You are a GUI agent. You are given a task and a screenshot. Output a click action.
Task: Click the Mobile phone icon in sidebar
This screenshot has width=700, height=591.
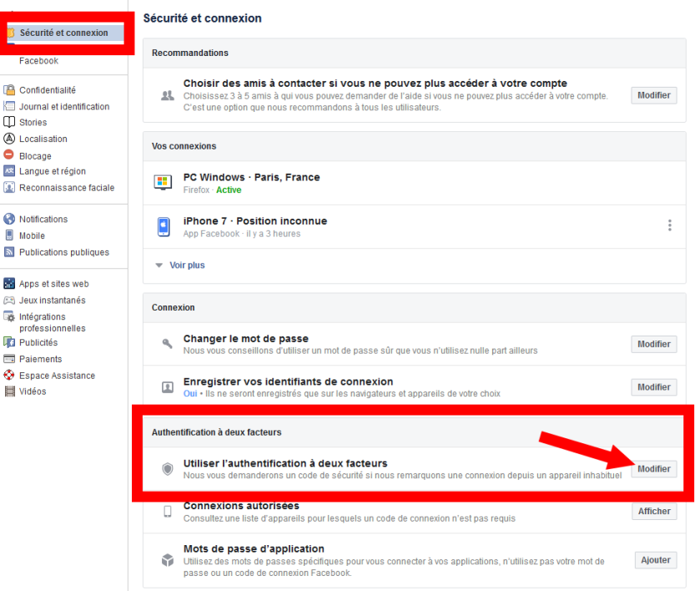click(x=9, y=235)
